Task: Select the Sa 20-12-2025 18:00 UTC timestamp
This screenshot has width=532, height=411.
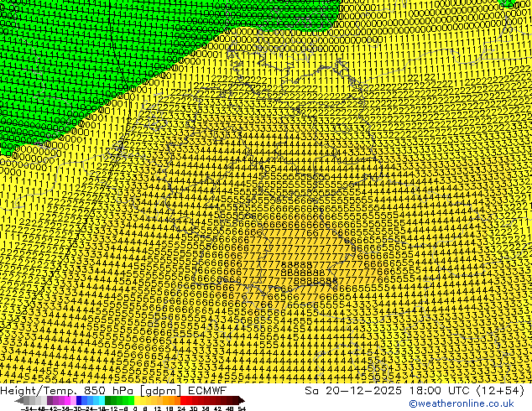Action: coord(415,391)
